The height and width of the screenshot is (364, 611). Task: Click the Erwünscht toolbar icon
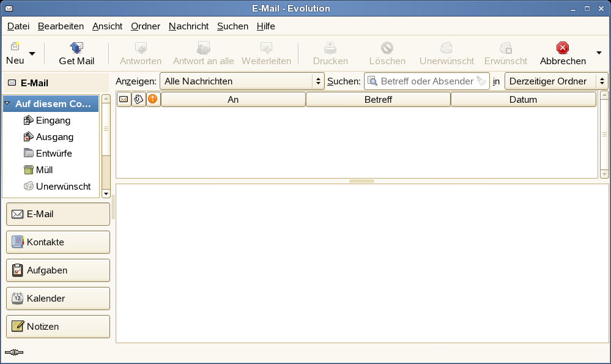(506, 48)
